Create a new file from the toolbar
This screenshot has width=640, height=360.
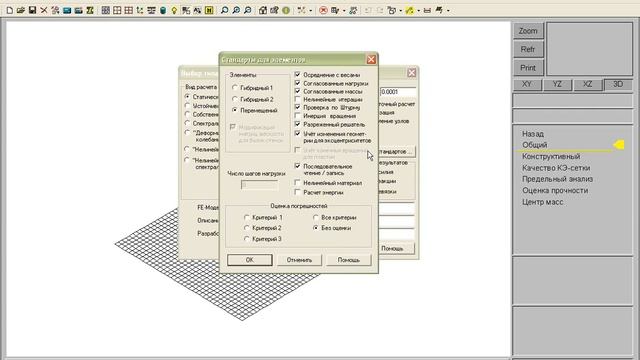(10, 10)
